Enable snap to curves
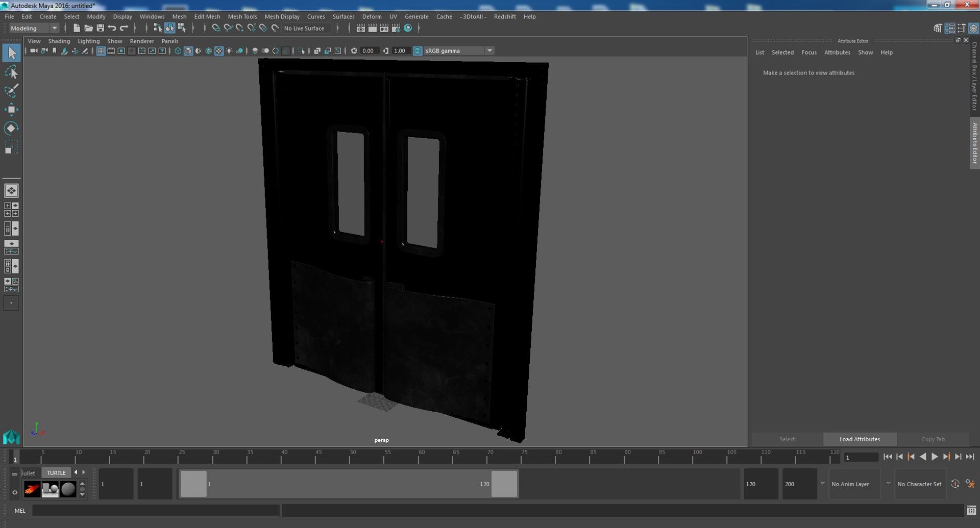Viewport: 980px width, 528px height. 228,28
